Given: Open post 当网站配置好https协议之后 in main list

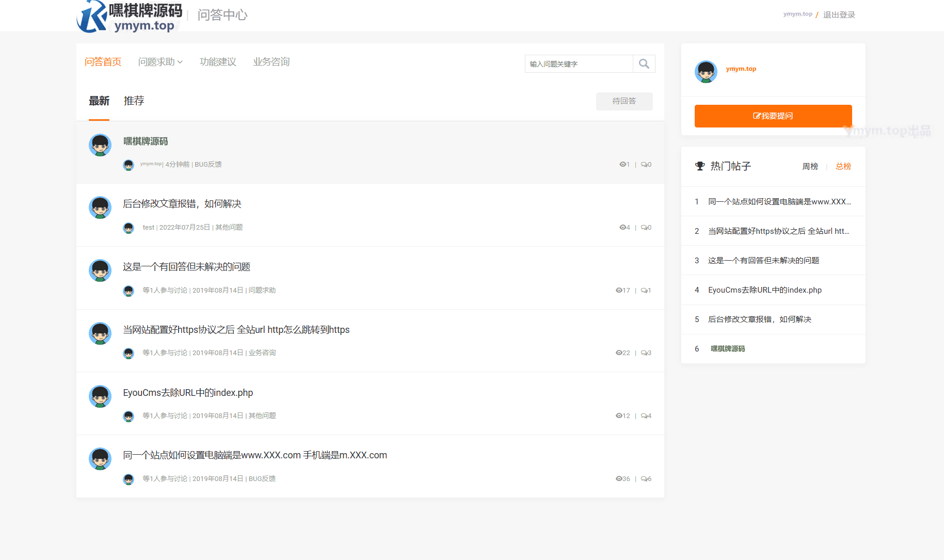Looking at the screenshot, I should [x=236, y=330].
